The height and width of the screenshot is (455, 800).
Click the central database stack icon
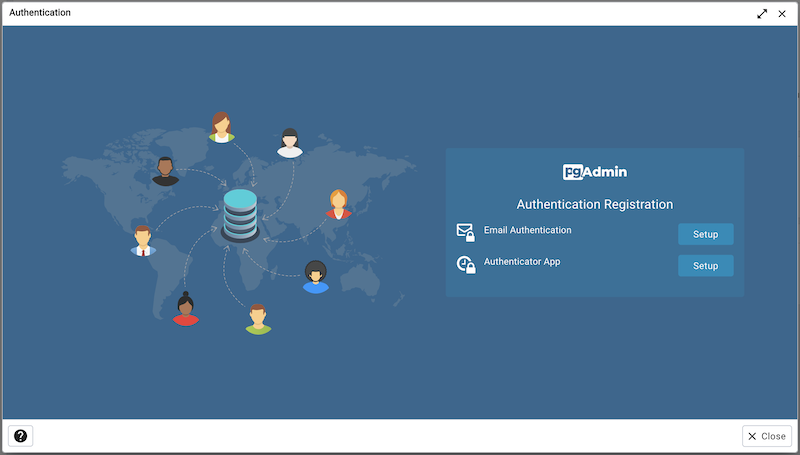coord(240,214)
